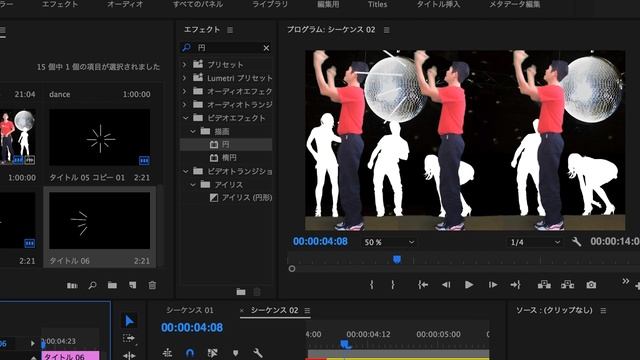The image size is (640, 360).
Task: Expand the Lumetri プリセット folder
Action: (184, 78)
